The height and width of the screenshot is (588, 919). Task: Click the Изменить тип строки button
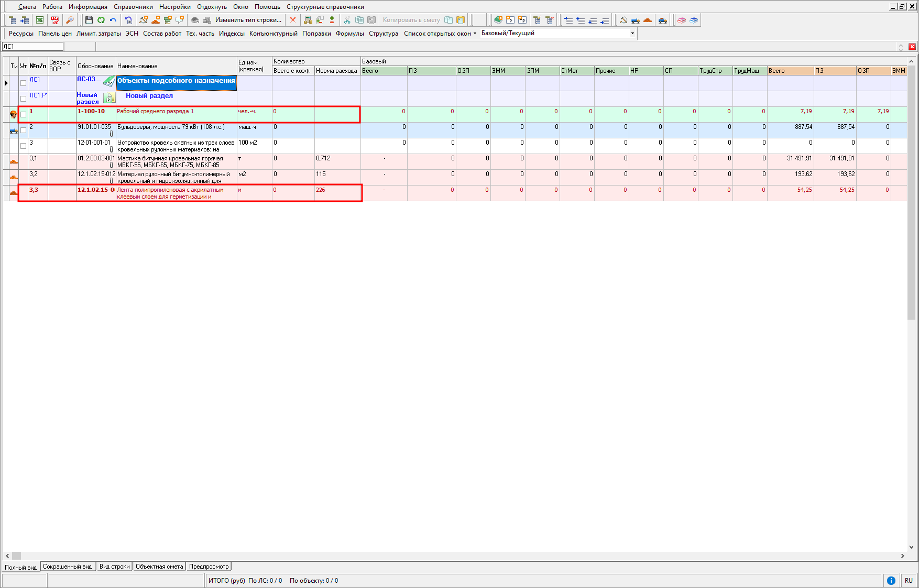coord(248,20)
